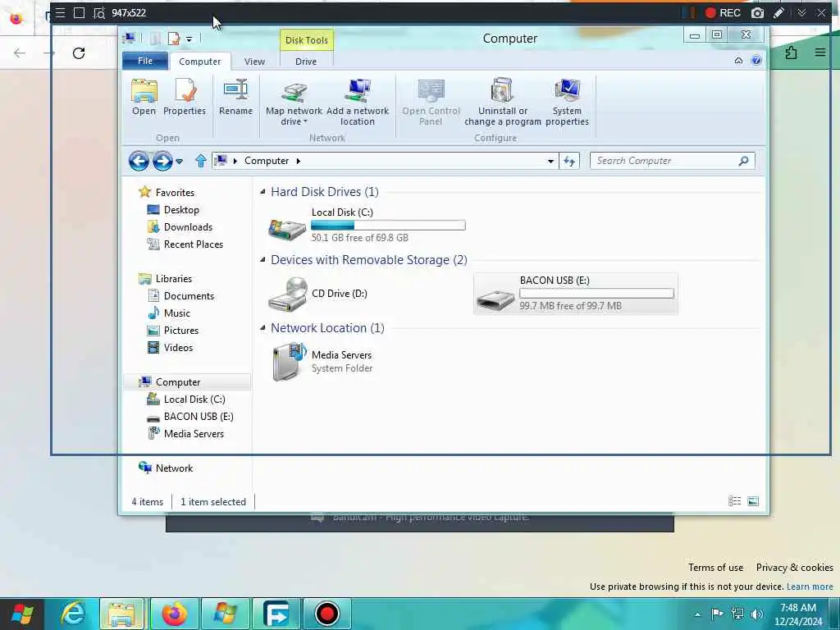Click the Bandicam find window icon
The width and height of the screenshot is (840, 630).
(99, 13)
